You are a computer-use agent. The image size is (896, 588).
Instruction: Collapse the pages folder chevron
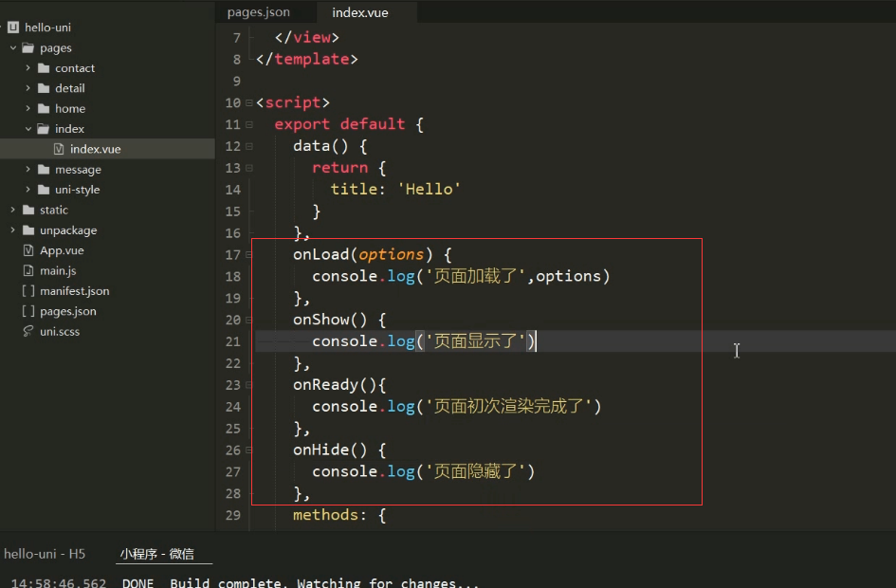pos(13,48)
